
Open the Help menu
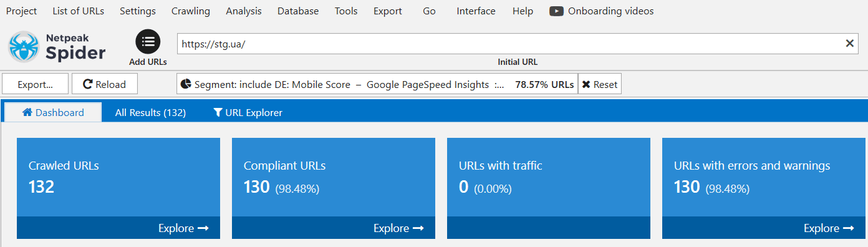pos(523,11)
